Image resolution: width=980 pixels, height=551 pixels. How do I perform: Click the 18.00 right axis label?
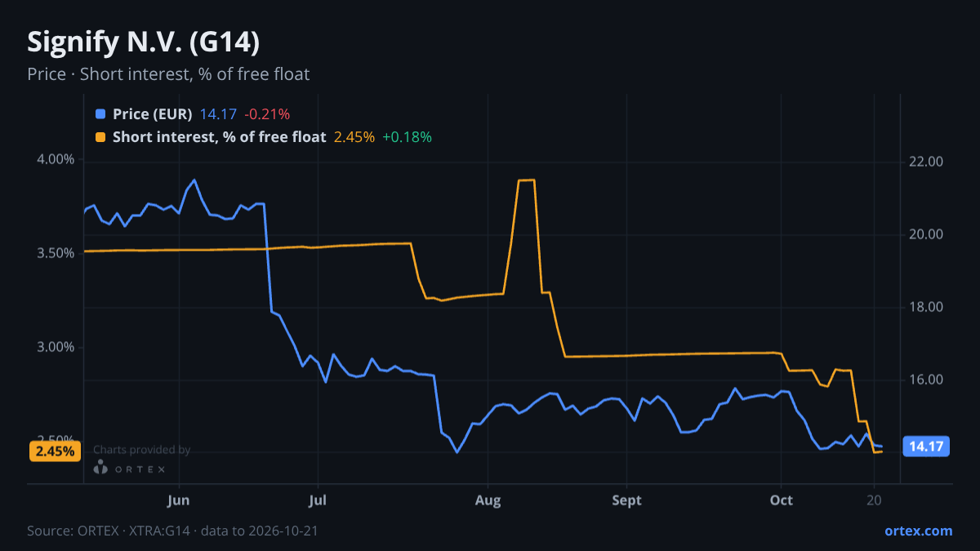click(926, 307)
